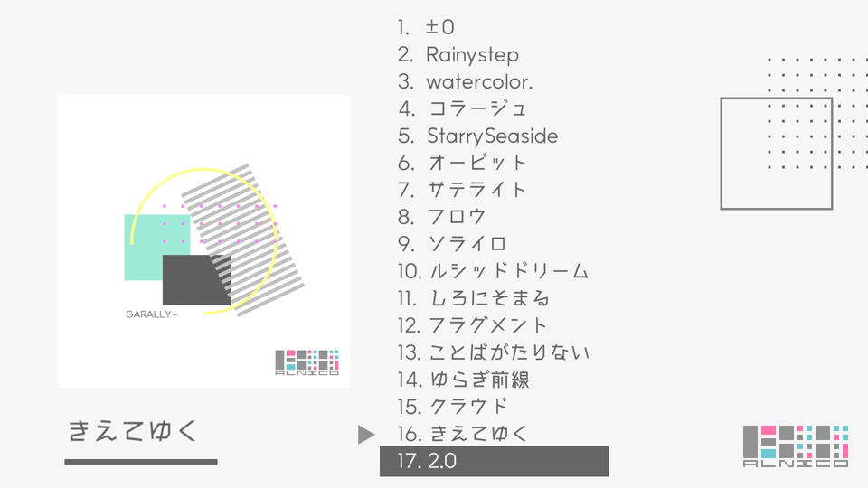The width and height of the screenshot is (868, 488).
Task: Select track 1 ±0
Action: coord(426,27)
